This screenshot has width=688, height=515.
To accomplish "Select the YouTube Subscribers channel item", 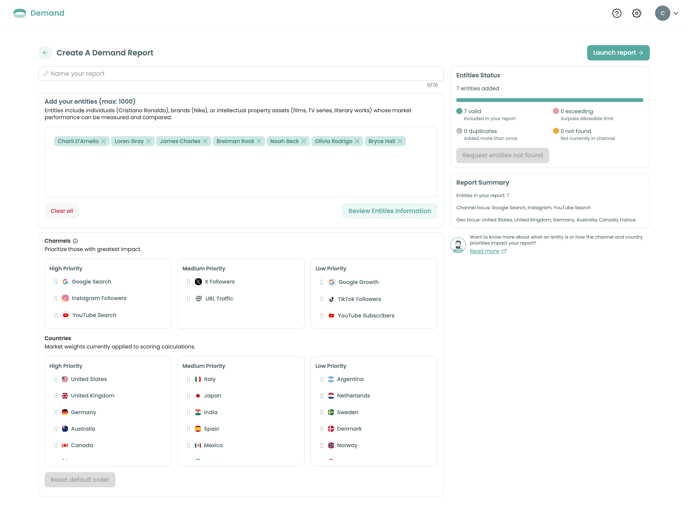I will pyautogui.click(x=365, y=316).
